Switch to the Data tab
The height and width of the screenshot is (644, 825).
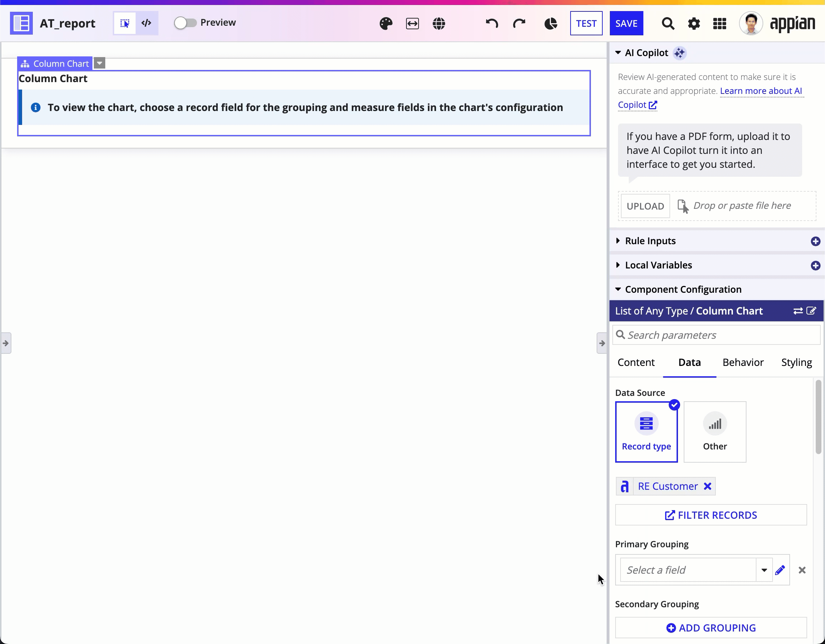pos(689,362)
